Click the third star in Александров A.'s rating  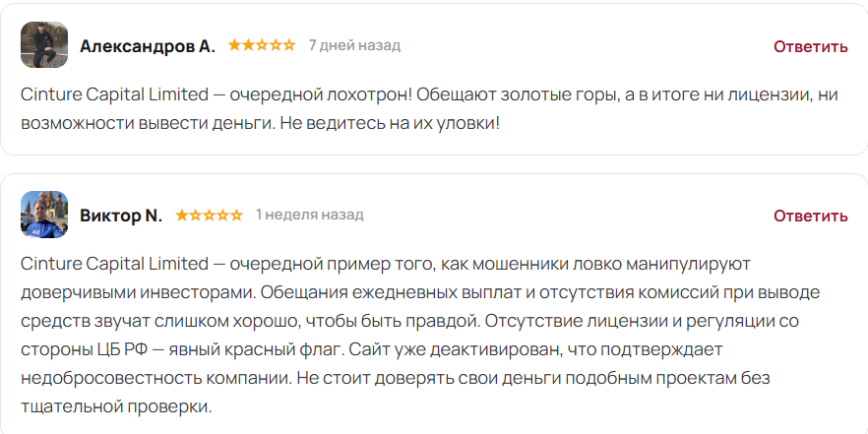262,45
